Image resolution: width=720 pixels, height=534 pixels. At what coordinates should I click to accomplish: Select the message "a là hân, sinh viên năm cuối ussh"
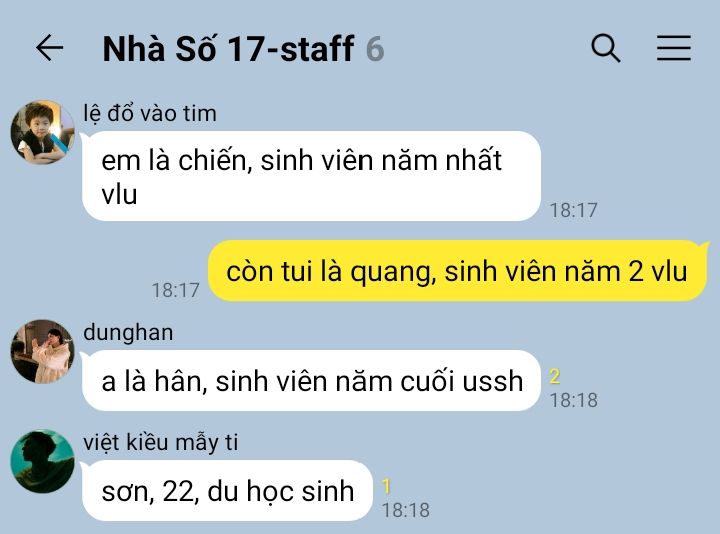point(311,381)
